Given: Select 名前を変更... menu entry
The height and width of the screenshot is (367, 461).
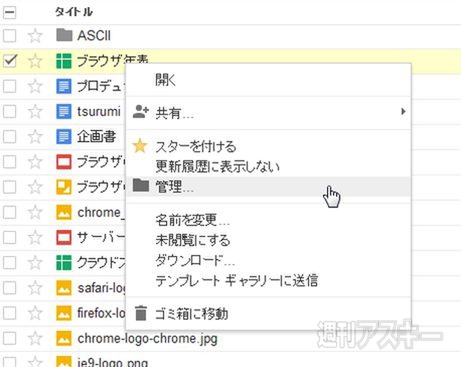Looking at the screenshot, I should [268, 220].
